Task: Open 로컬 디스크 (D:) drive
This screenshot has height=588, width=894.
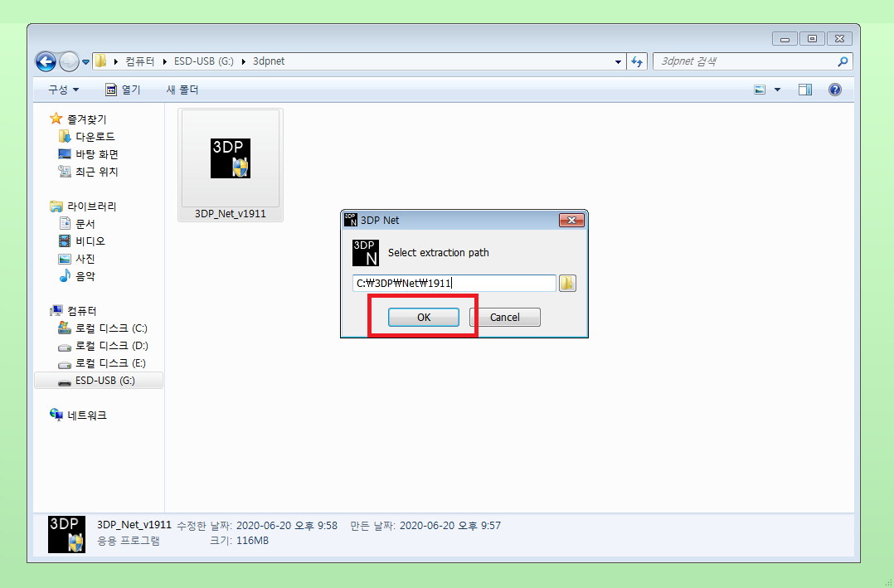Action: 112,346
